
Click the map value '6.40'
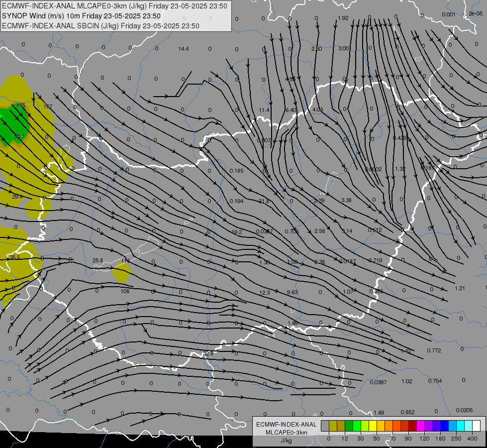click(291, 110)
